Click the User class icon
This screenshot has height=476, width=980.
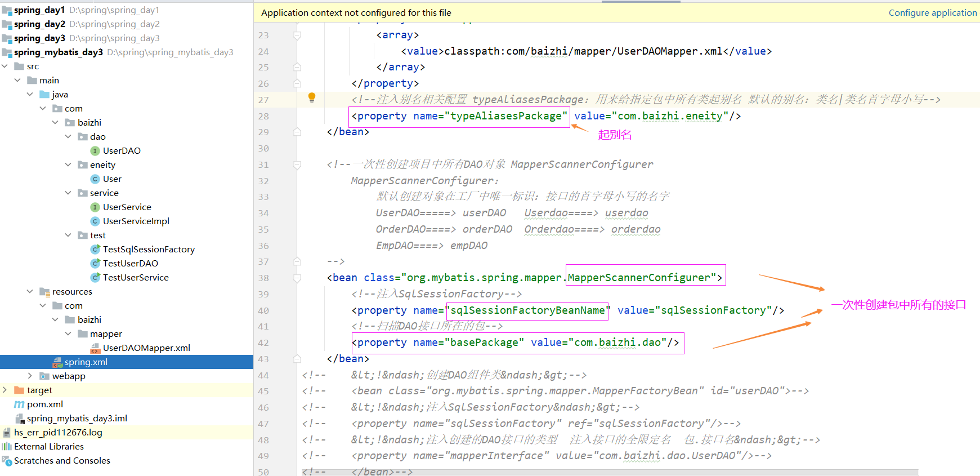pyautogui.click(x=95, y=179)
